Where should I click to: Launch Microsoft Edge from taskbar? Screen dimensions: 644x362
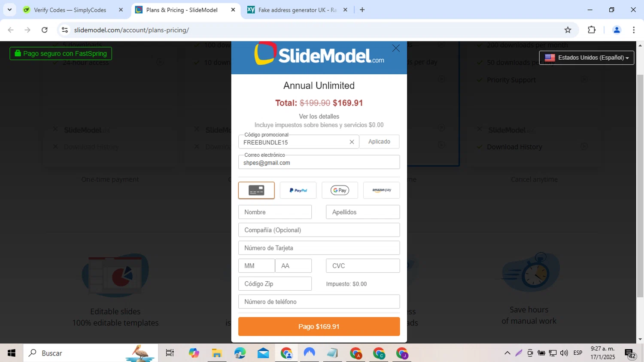coord(240,353)
